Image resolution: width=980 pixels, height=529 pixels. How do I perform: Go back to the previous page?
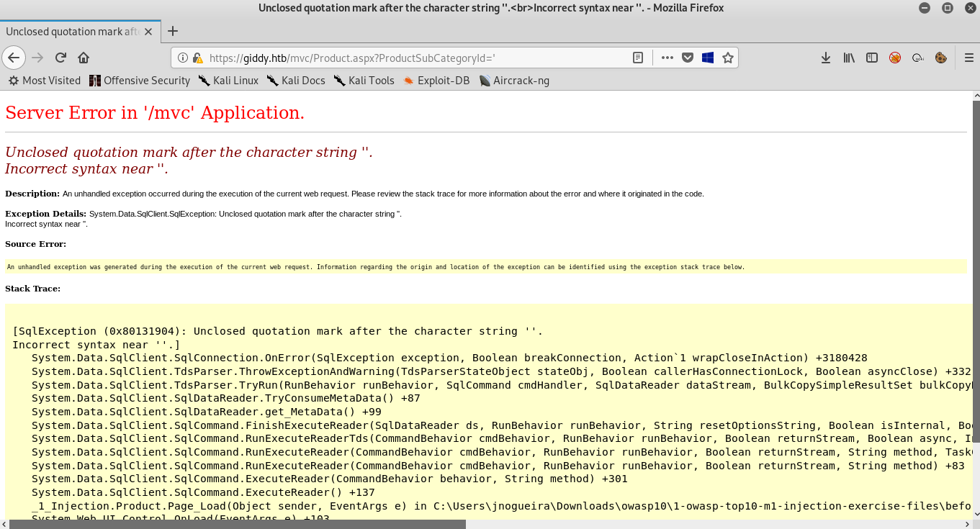[14, 58]
